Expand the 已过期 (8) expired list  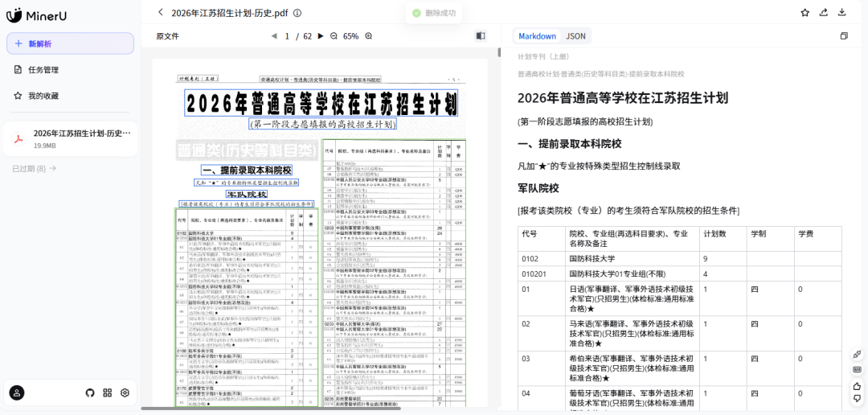35,168
